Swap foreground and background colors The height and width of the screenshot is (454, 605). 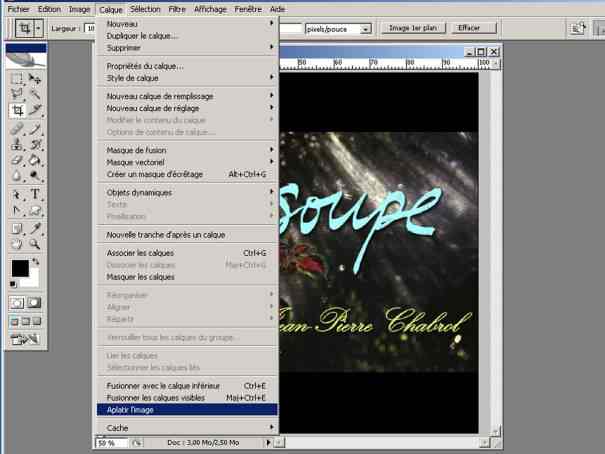(x=37, y=263)
